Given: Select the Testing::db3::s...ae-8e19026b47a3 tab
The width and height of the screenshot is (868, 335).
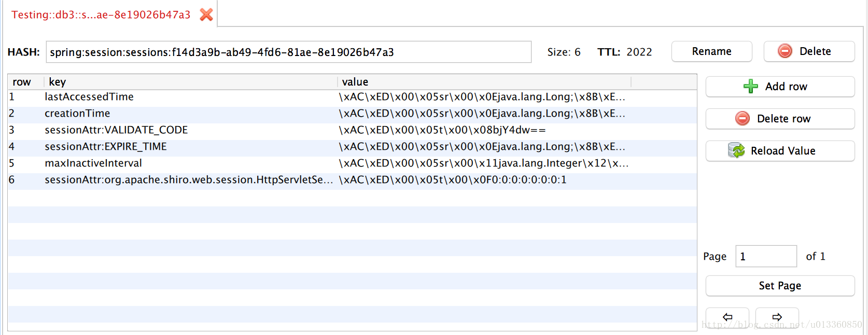Looking at the screenshot, I should click(x=101, y=15).
